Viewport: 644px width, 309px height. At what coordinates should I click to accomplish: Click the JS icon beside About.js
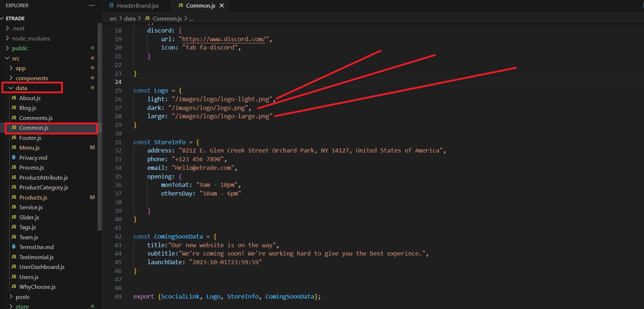pyautogui.click(x=14, y=98)
